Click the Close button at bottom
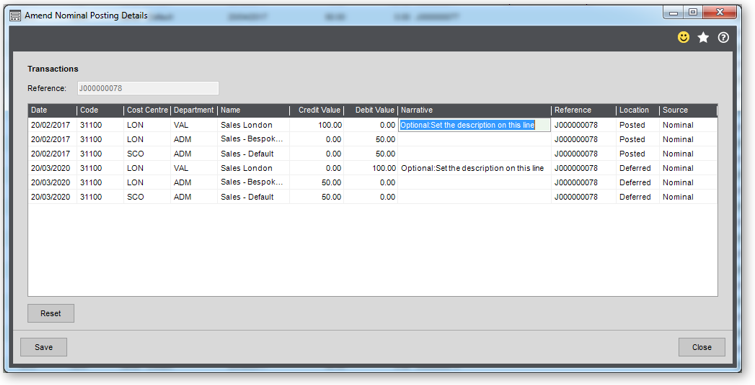 tap(702, 347)
